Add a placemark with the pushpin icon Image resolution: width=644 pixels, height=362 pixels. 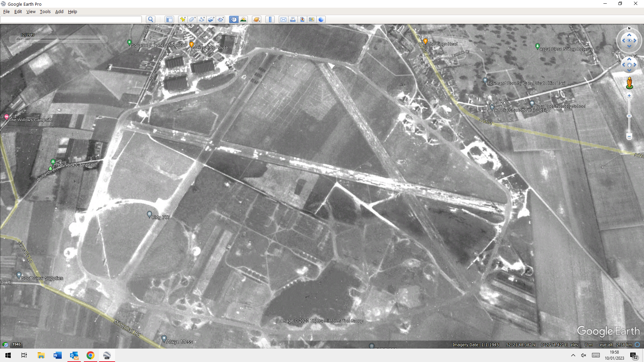click(182, 19)
